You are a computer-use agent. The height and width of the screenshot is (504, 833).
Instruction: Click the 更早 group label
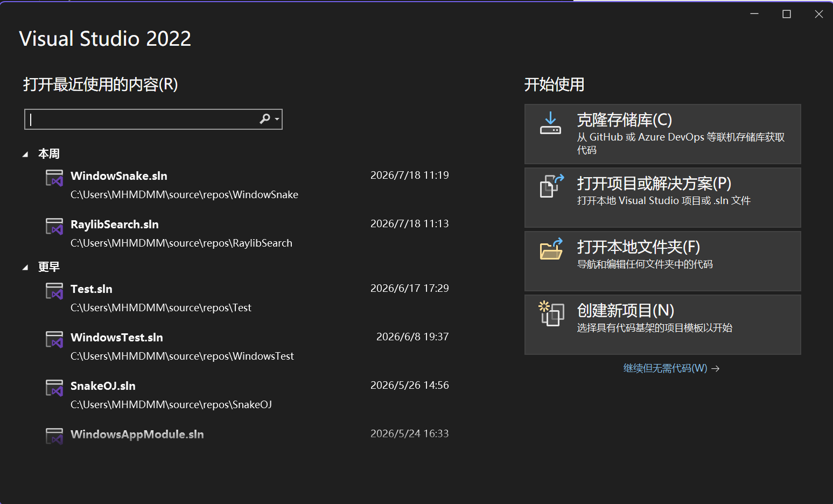(49, 267)
